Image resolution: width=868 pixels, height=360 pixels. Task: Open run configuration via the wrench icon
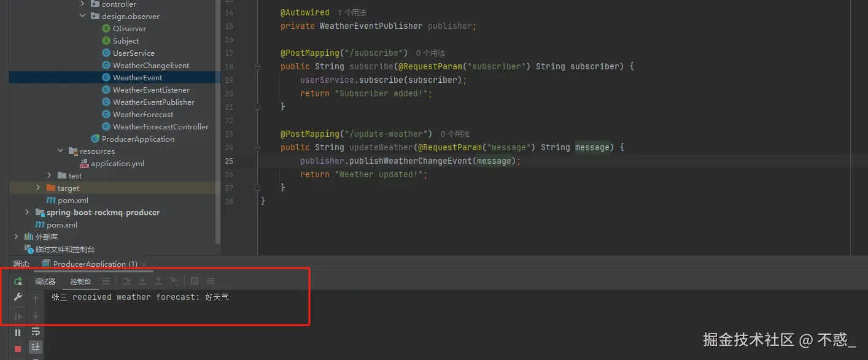pos(18,297)
